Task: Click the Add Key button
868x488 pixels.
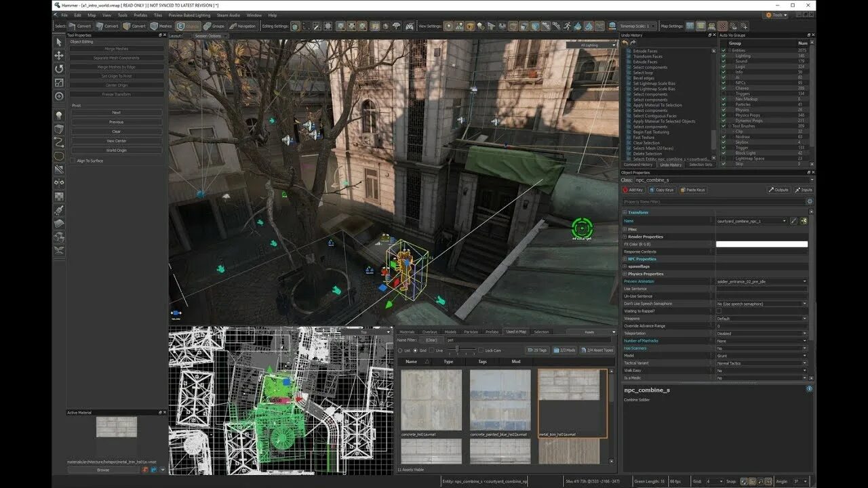Action: coord(633,190)
